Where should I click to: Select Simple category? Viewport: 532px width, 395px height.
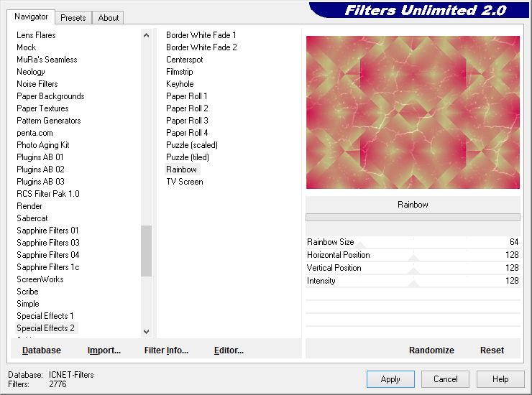(28, 304)
